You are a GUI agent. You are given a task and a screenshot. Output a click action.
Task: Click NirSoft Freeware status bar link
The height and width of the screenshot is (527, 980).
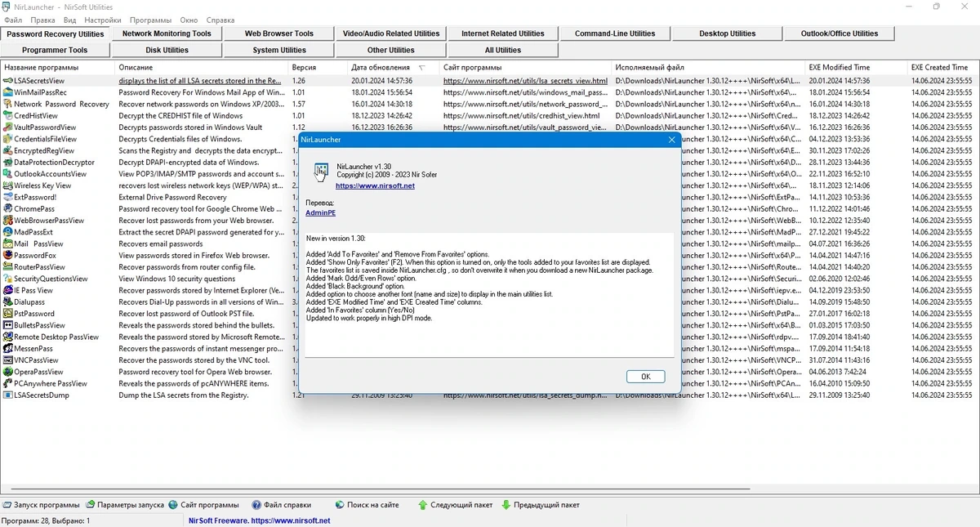260,520
